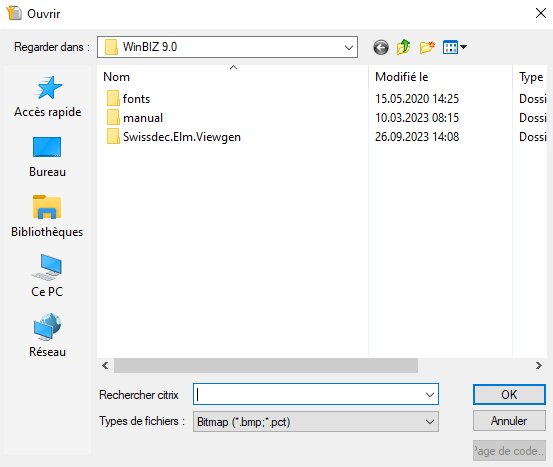Screen dimensions: 553x467
Task: Open Types de fichiers dropdown
Action: 316,421
